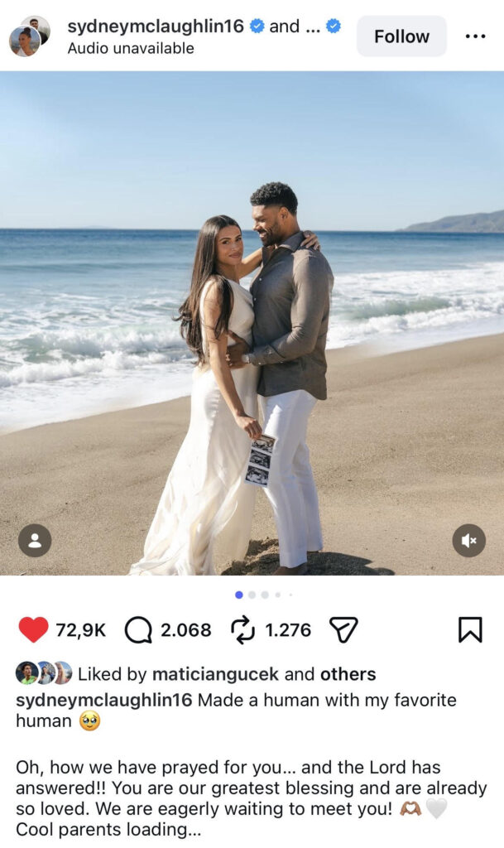504x848 pixels.
Task: Select the first active carousel dot
Action: click(239, 595)
